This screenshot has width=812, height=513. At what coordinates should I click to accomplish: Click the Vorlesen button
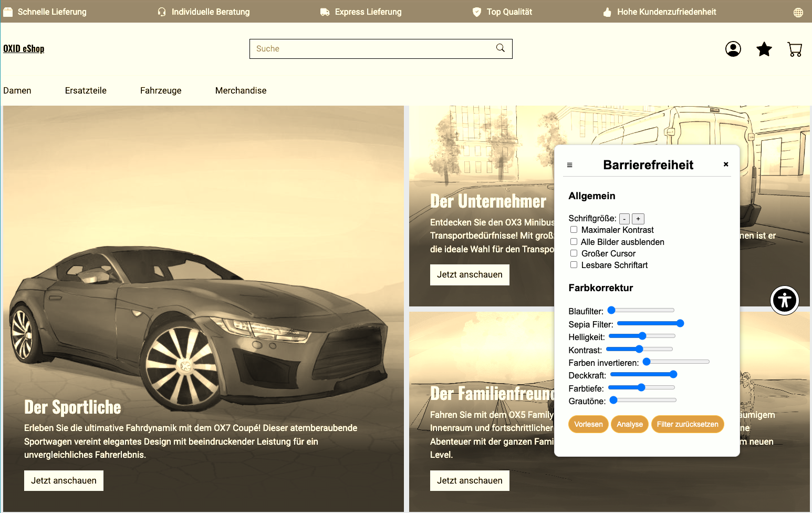588,424
